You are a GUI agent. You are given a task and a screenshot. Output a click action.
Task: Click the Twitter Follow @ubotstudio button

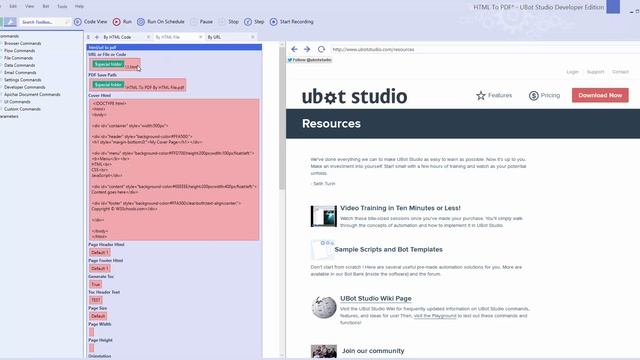click(309, 60)
